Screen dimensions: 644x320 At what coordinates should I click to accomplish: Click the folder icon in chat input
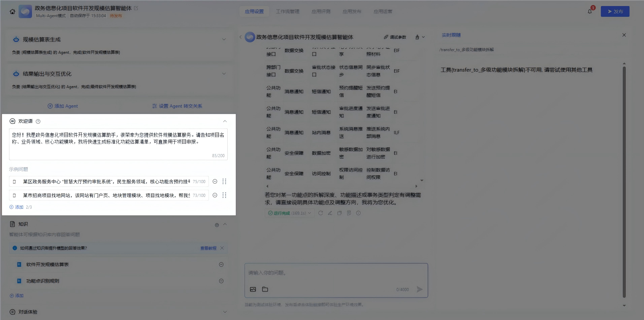click(x=265, y=289)
